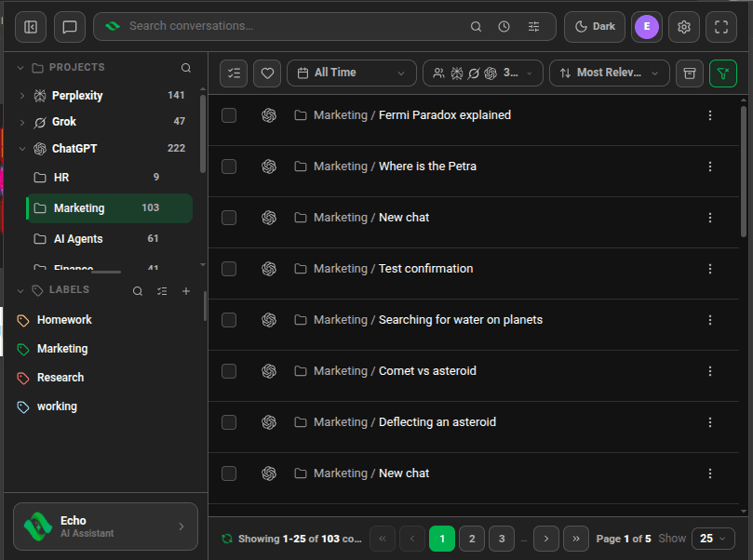Change the Show 25 per page dropdown
Image resolution: width=753 pixels, height=560 pixels.
(x=713, y=539)
